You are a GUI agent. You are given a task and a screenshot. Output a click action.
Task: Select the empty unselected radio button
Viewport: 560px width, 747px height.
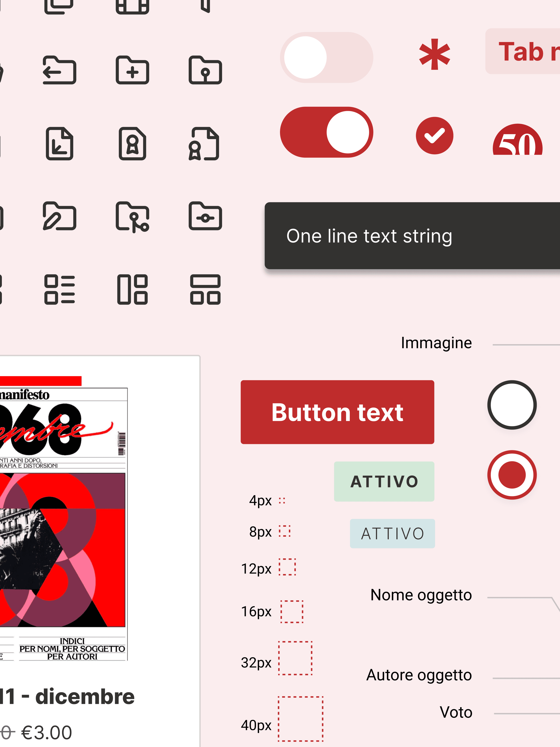pos(512,405)
